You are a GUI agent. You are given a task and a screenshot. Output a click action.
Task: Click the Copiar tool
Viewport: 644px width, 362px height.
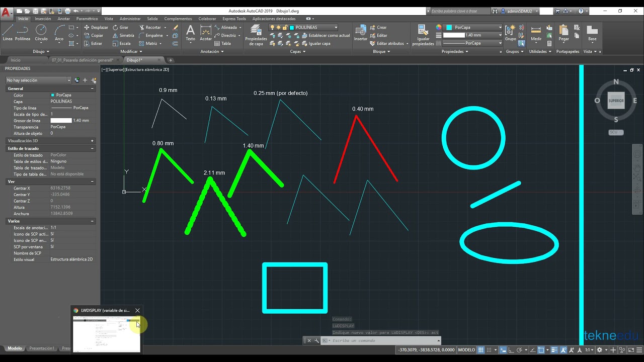click(x=94, y=36)
